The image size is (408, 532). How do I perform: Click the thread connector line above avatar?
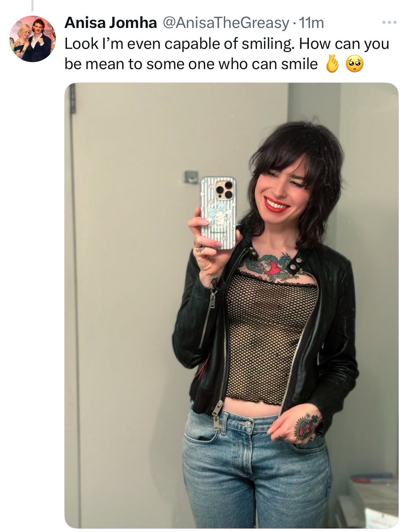tap(32, 5)
